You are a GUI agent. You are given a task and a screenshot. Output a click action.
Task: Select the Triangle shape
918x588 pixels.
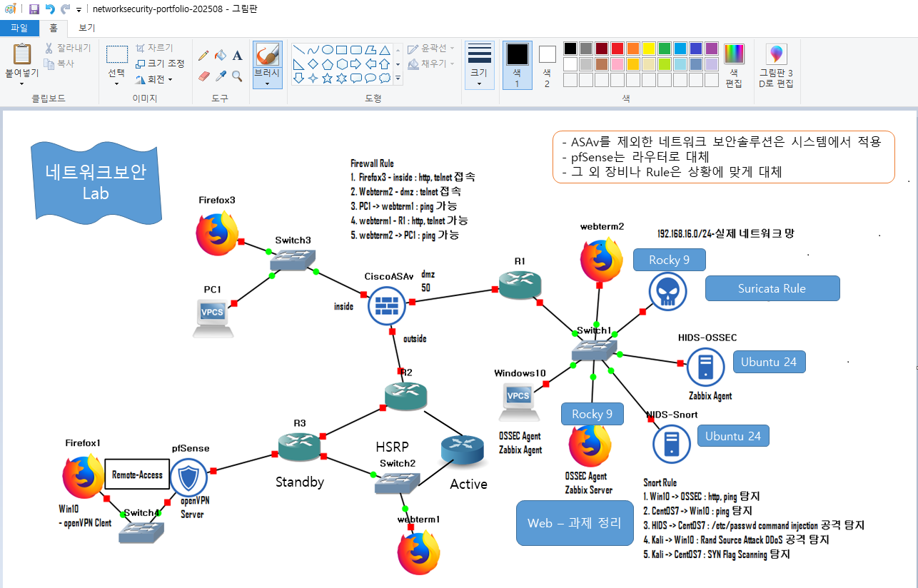384,50
